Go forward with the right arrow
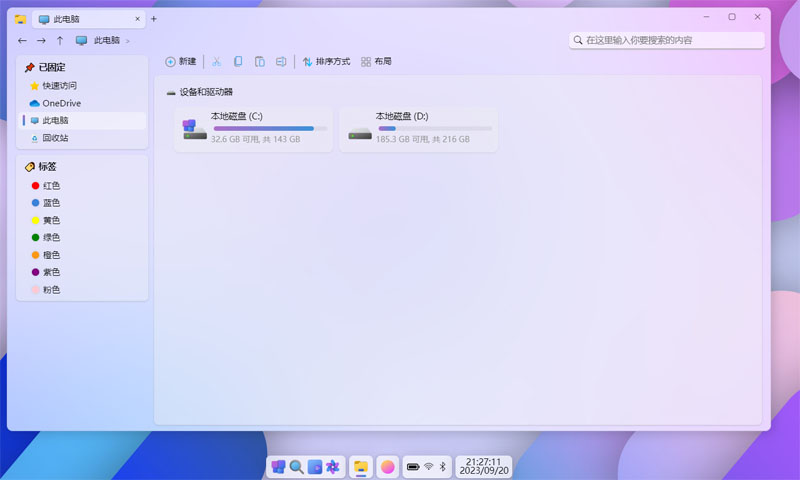 pyautogui.click(x=41, y=40)
